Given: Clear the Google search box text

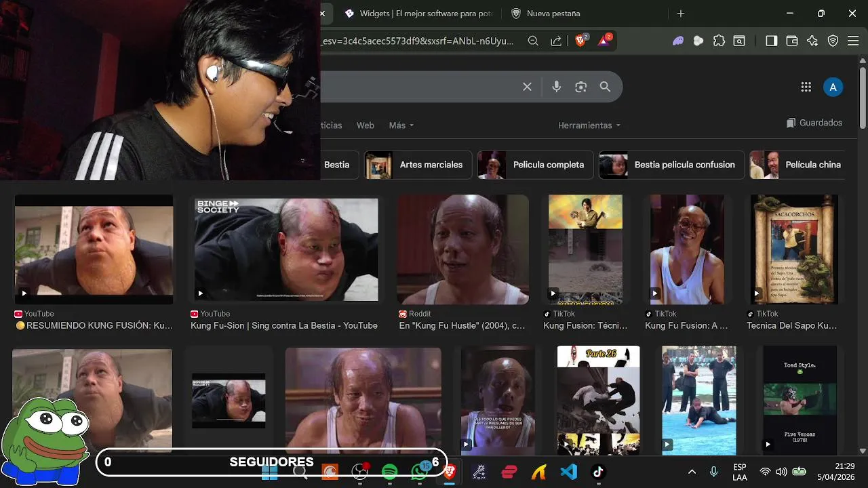Looking at the screenshot, I should tap(527, 87).
